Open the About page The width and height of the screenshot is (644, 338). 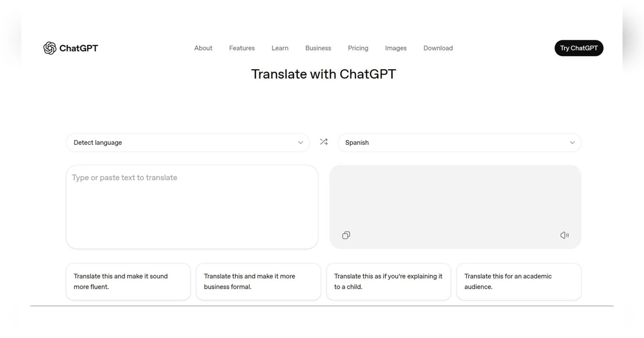(x=203, y=48)
